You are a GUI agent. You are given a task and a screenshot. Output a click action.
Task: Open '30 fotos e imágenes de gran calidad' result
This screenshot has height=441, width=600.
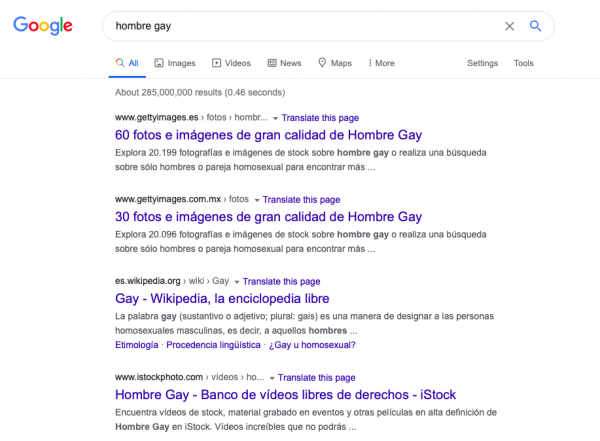269,217
